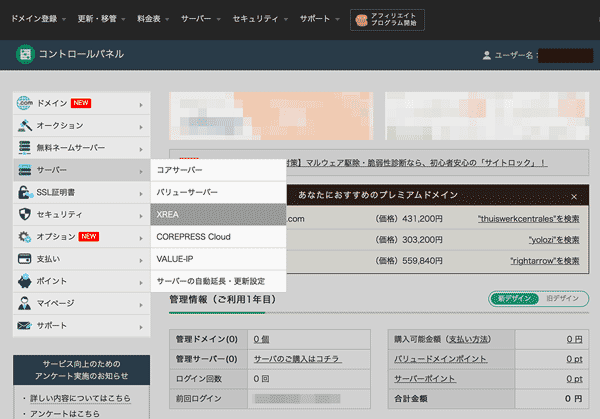
Task: Click the 支払い credit card icon
Action: click(24, 259)
